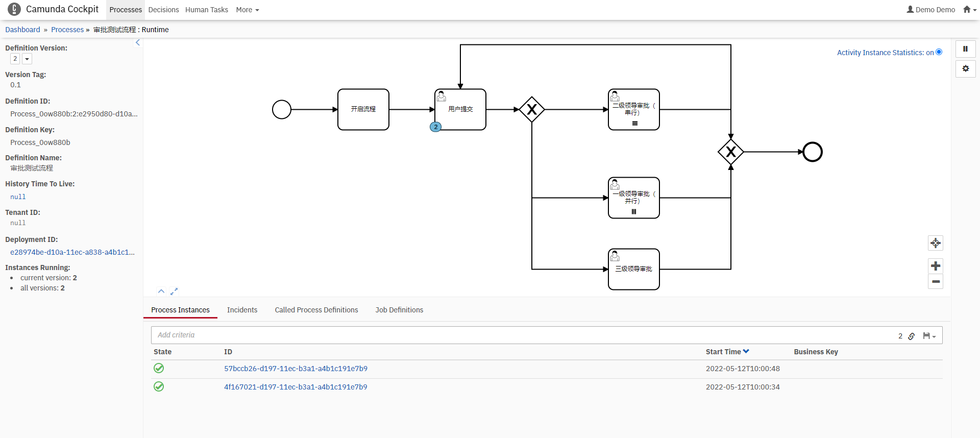Open Processes breadcrumb link
Screen dimensions: 980x438
tap(67, 30)
